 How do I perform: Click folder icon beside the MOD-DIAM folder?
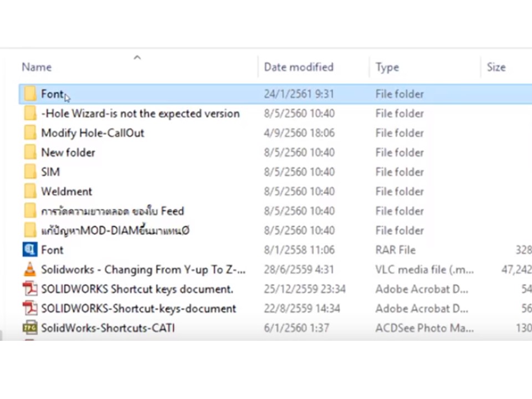click(30, 231)
